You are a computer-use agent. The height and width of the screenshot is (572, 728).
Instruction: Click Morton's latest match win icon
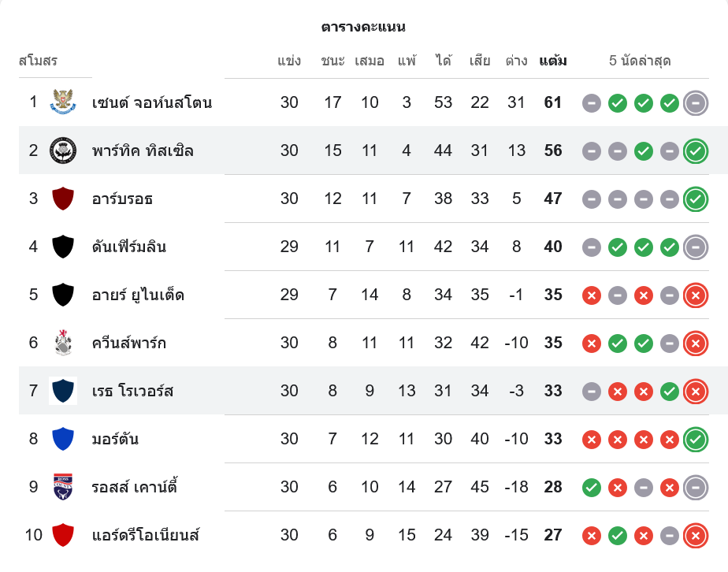click(x=695, y=439)
